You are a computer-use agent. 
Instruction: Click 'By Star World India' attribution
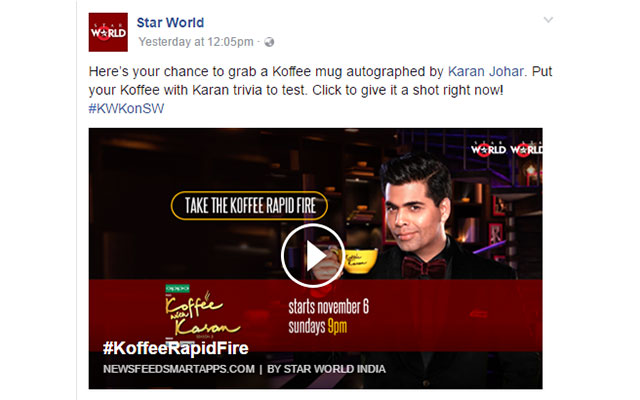[x=326, y=369]
